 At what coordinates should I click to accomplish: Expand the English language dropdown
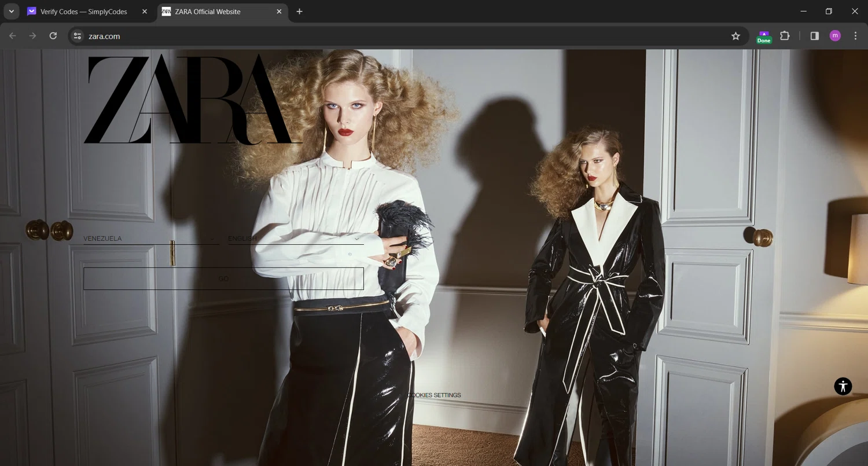295,238
